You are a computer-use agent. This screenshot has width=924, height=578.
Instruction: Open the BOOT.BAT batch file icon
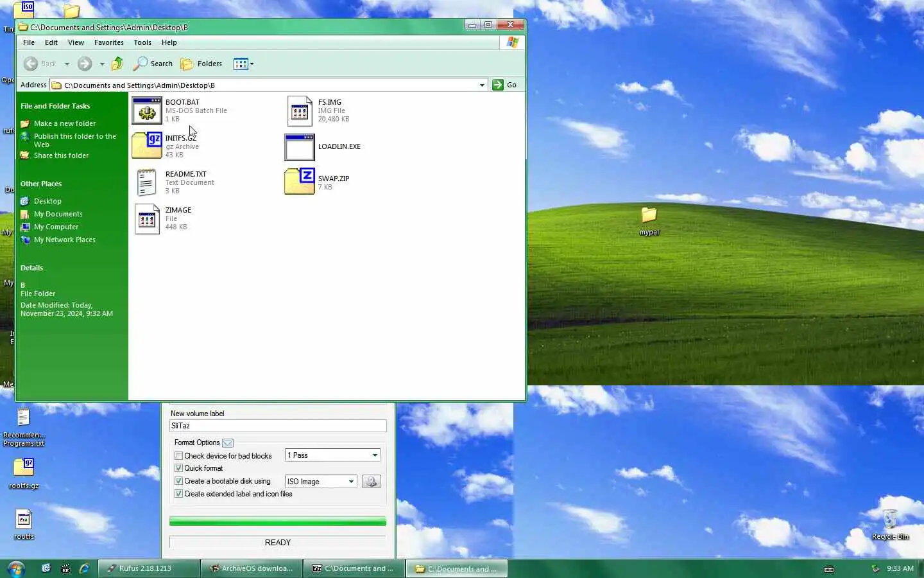147,110
